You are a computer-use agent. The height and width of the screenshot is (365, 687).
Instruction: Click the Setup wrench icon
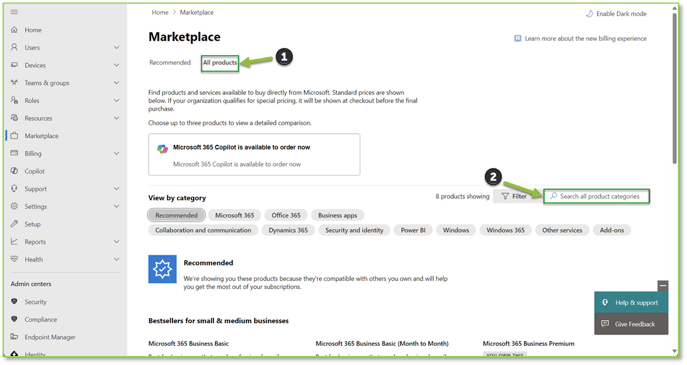14,224
